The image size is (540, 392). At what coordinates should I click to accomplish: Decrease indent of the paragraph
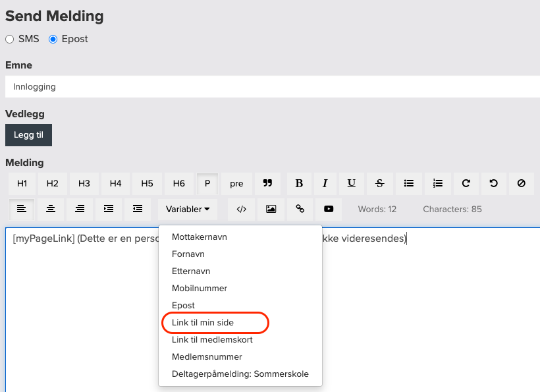pos(138,209)
